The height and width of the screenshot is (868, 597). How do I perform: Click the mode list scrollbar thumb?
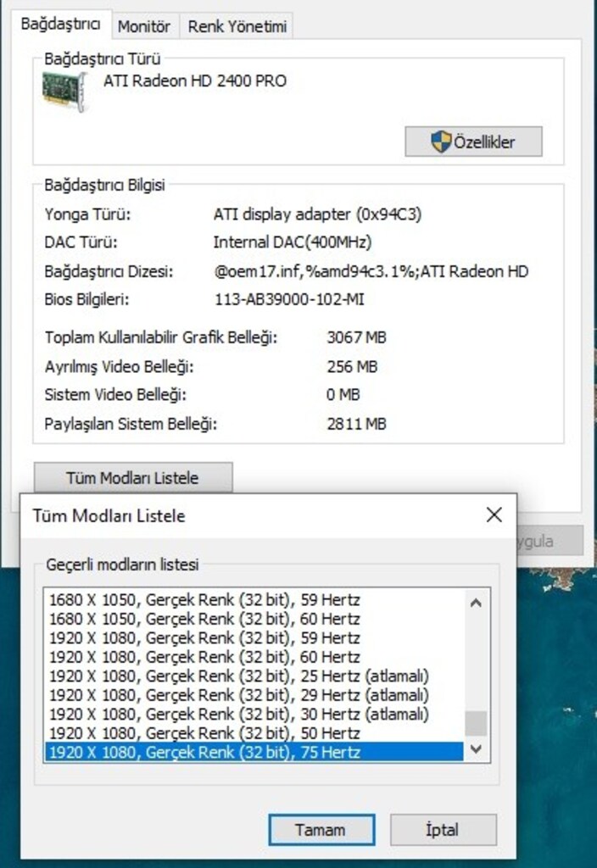tap(476, 723)
